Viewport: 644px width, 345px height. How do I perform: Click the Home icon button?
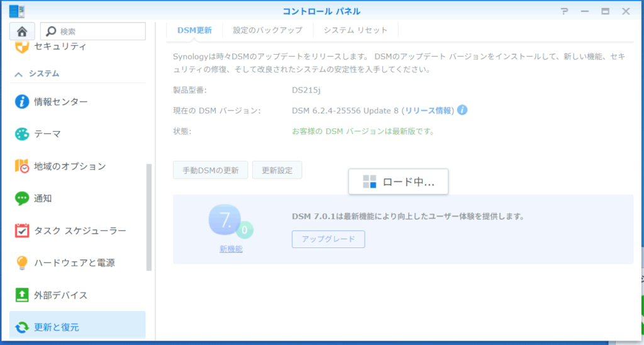(22, 31)
